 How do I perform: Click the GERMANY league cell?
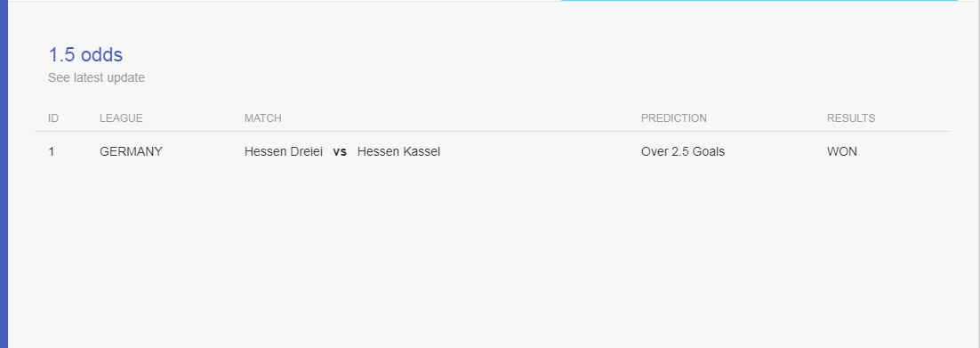pos(131,151)
